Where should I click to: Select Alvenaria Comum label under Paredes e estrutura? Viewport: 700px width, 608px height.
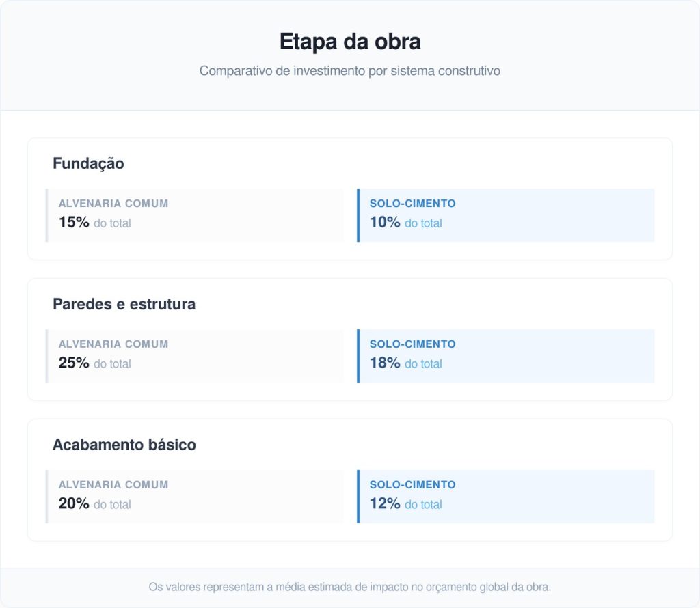click(x=113, y=344)
